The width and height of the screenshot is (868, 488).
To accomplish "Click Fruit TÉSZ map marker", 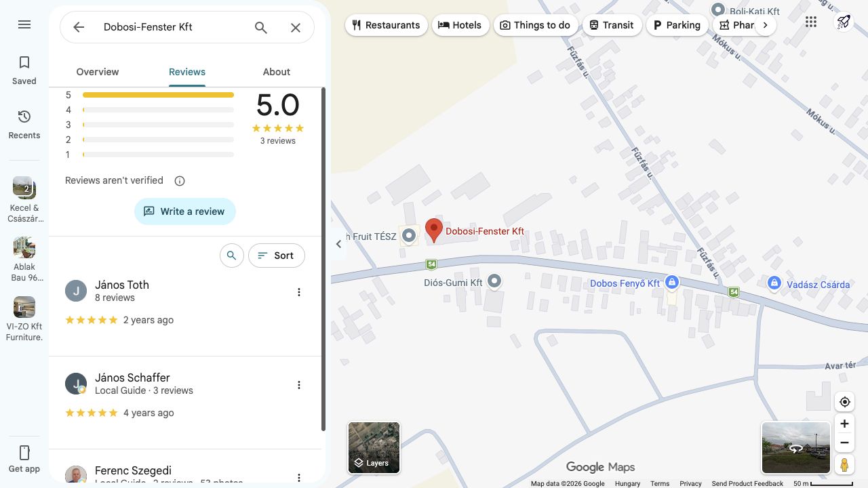I will click(x=408, y=236).
